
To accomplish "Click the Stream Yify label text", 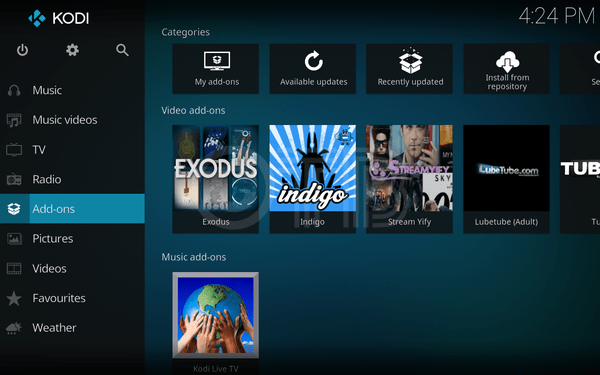I will coord(409,222).
